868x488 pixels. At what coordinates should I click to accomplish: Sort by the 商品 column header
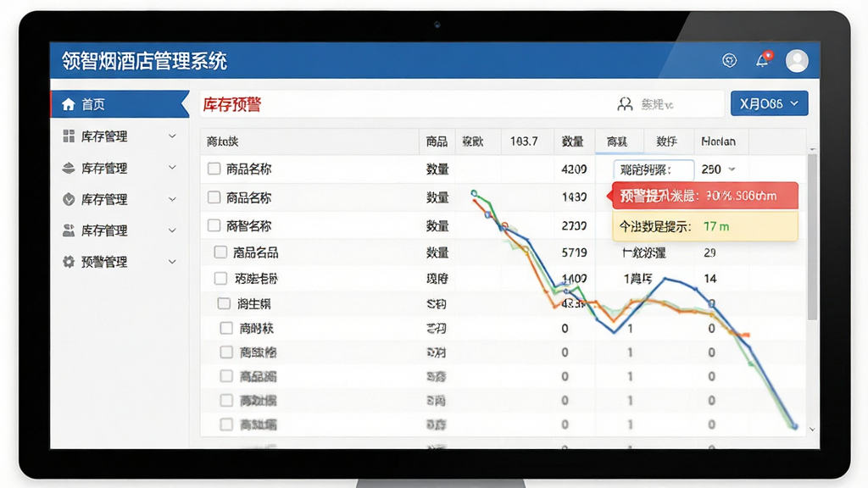[x=437, y=141]
